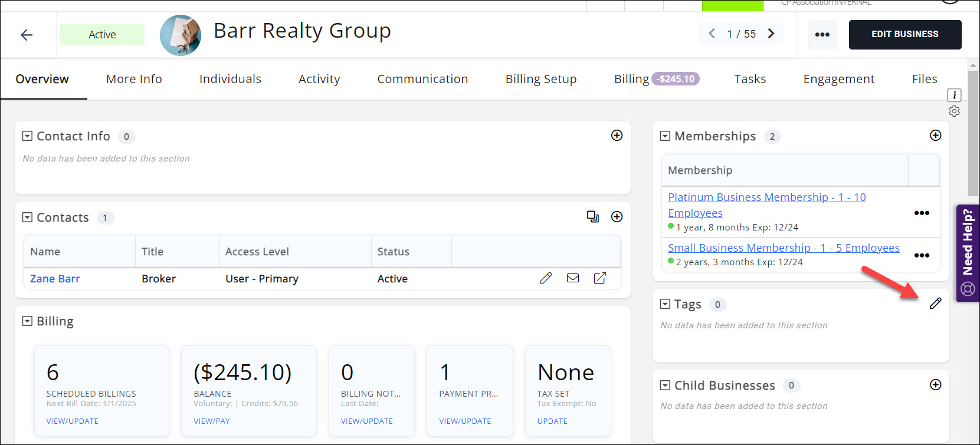980x445 pixels.
Task: Click the copy contacts icon
Action: pos(592,217)
